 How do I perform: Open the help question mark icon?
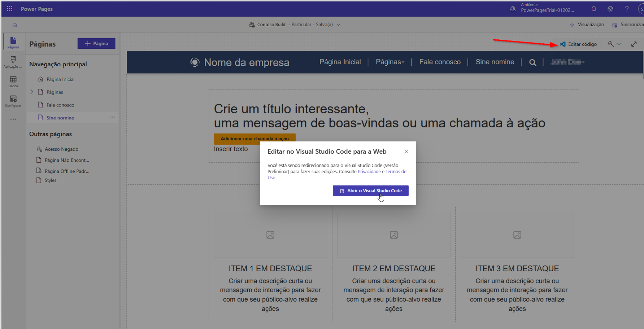[627, 9]
